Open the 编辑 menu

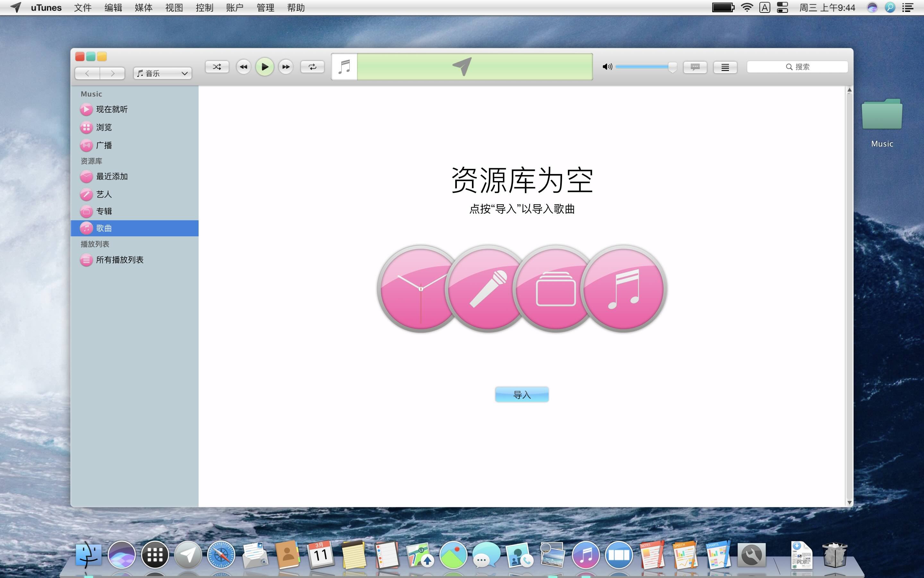113,8
